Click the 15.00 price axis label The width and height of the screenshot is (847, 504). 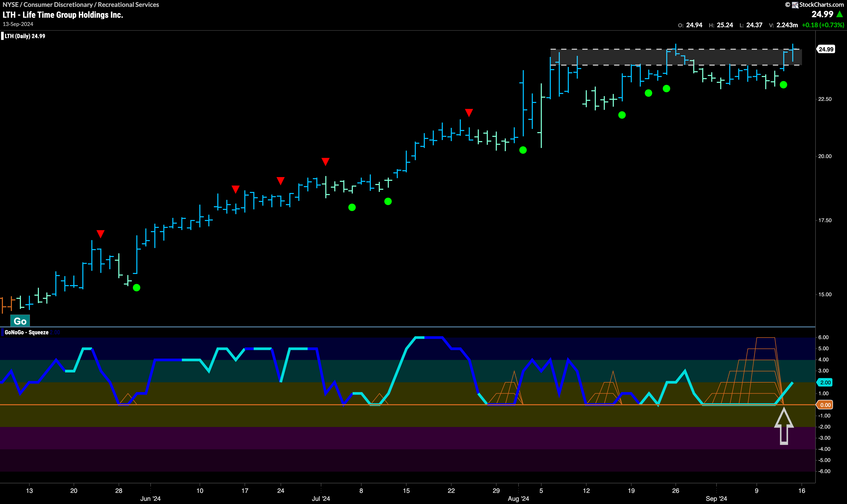(825, 294)
